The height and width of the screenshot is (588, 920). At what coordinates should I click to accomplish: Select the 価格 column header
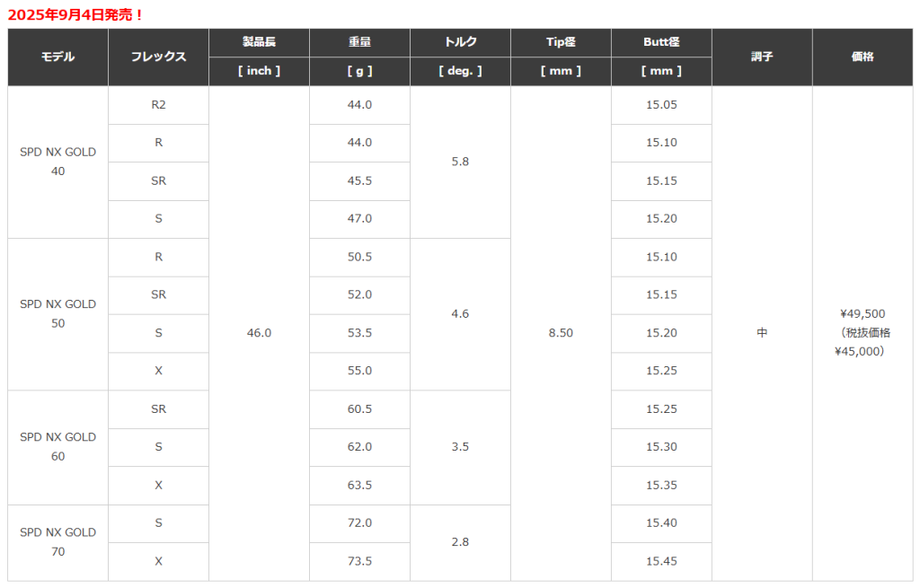[x=862, y=57]
